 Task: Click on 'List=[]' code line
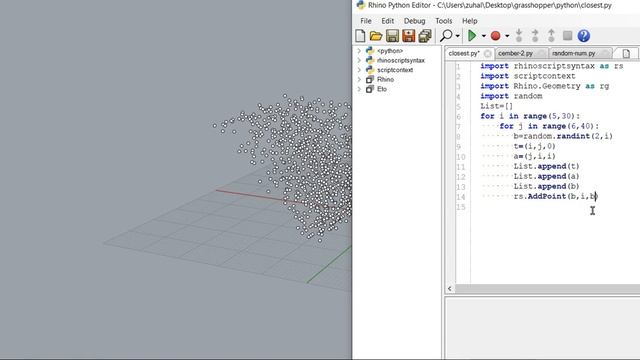[497, 106]
